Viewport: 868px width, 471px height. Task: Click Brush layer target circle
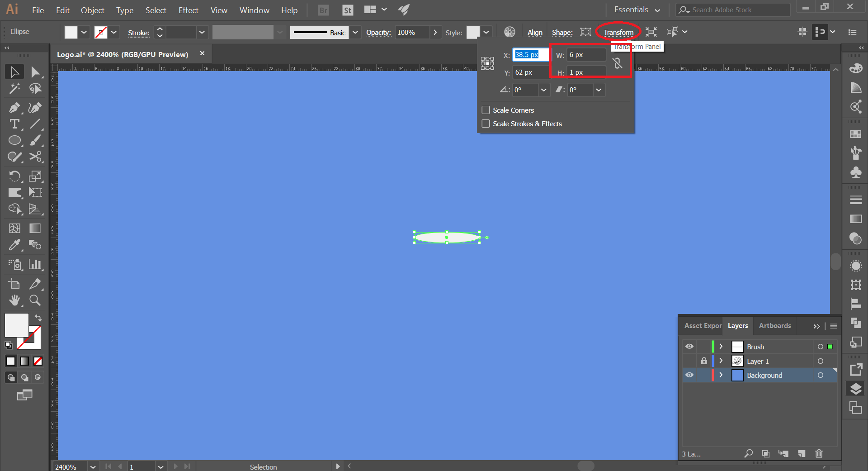tap(820, 347)
